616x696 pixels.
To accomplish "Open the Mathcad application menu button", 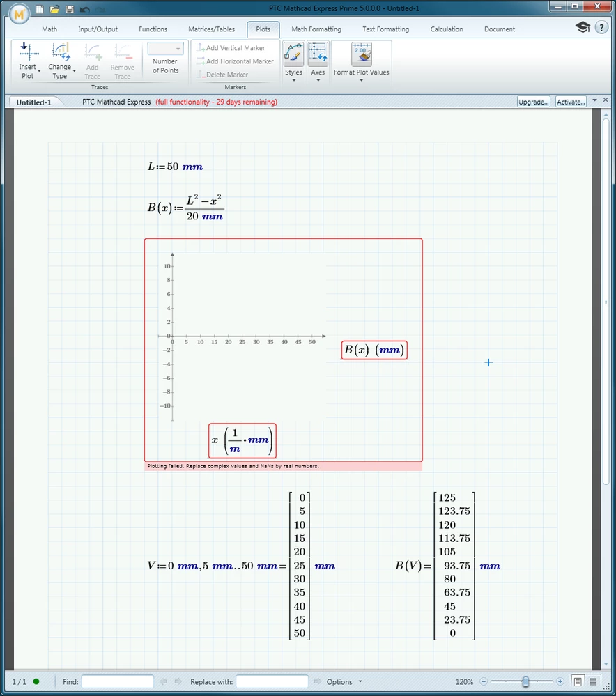I will point(19,15).
